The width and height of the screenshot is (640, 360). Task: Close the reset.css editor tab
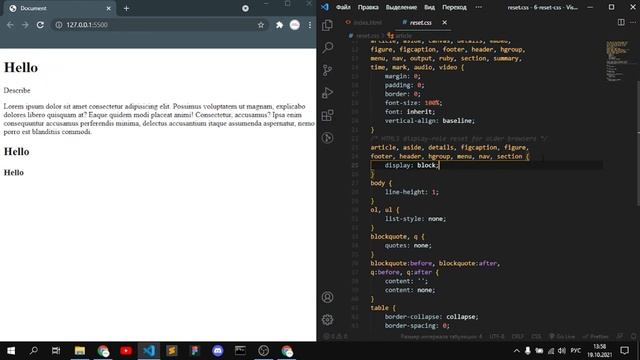(x=444, y=22)
